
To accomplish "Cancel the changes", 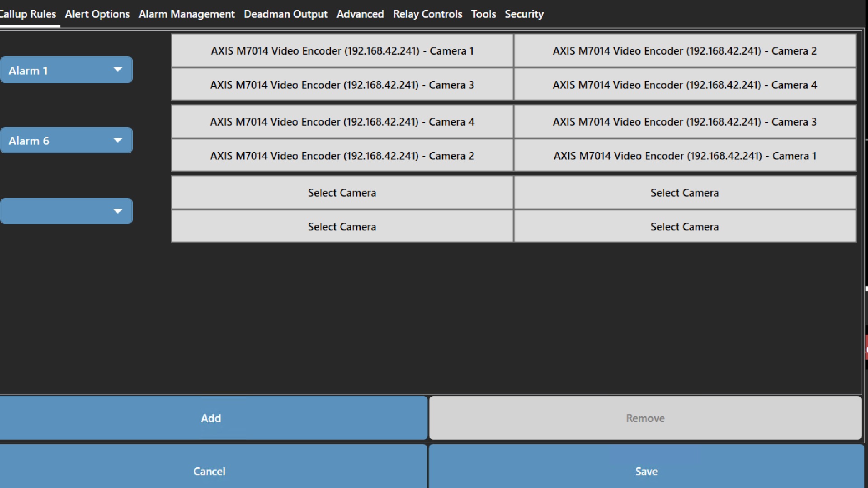I will pos(212,466).
